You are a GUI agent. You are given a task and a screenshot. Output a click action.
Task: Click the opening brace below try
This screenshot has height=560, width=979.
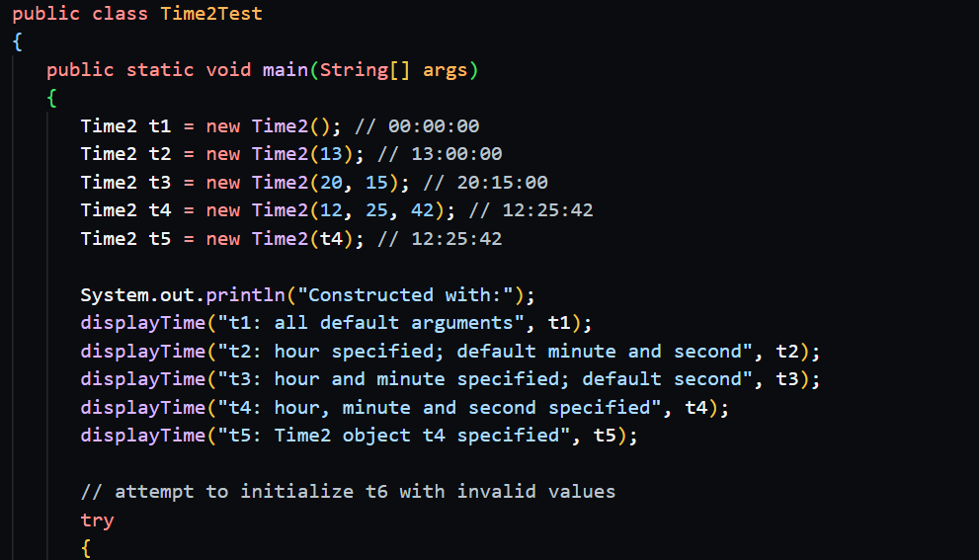(86, 548)
